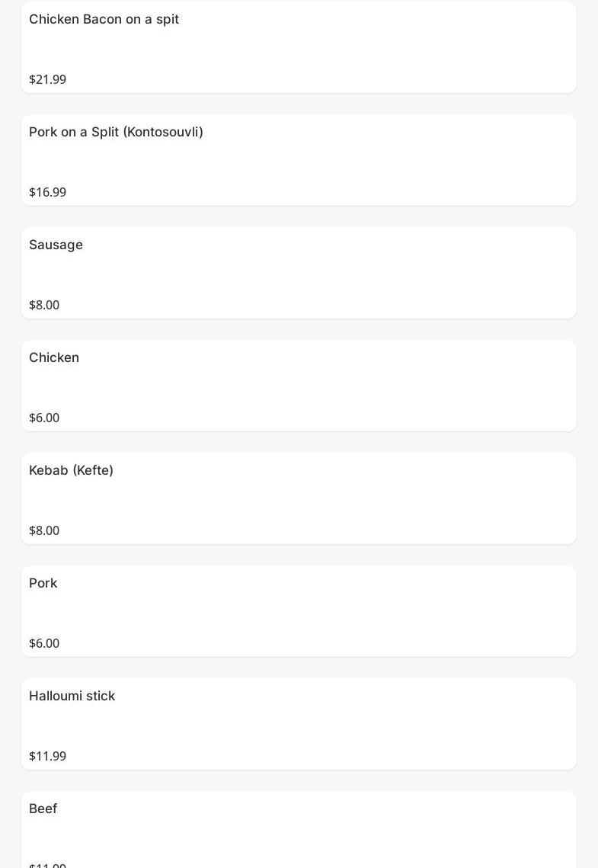
Task: Click blank area of the Sausage card
Action: click(x=343, y=274)
